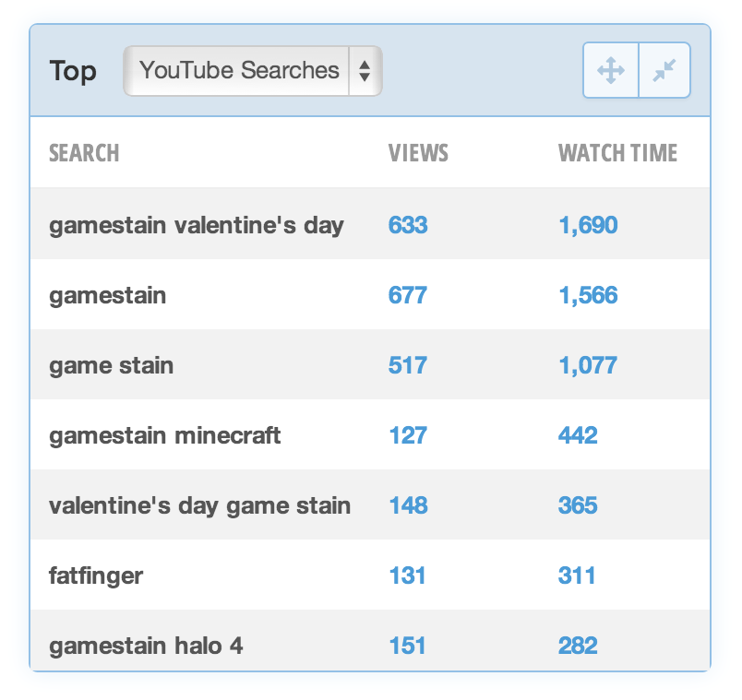Sort by the WATCH TIME column header

pos(617,153)
